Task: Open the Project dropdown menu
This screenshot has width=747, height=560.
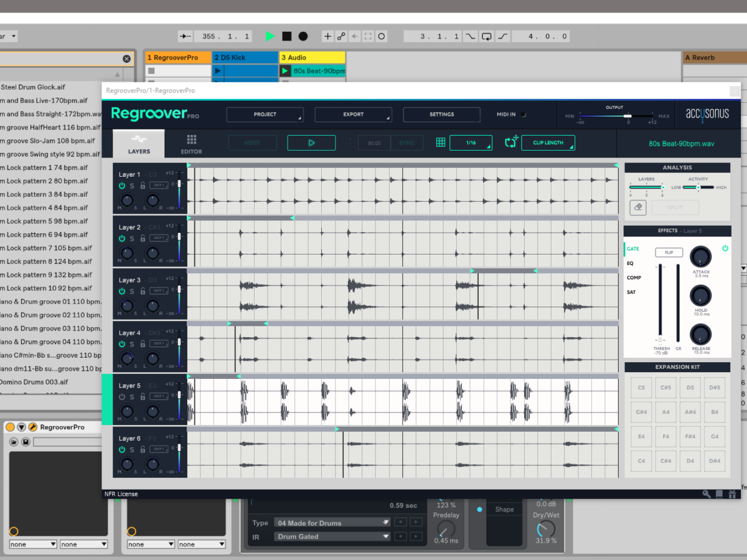Action: (x=265, y=114)
